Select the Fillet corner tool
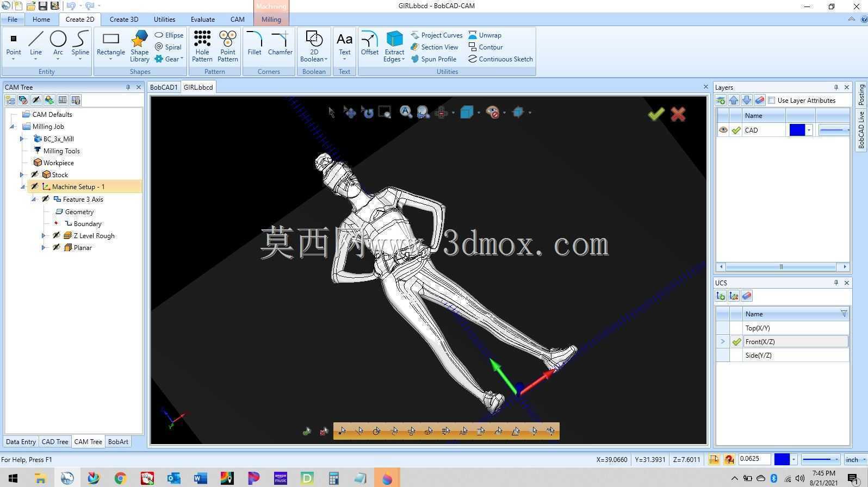The height and width of the screenshot is (487, 868). click(254, 43)
